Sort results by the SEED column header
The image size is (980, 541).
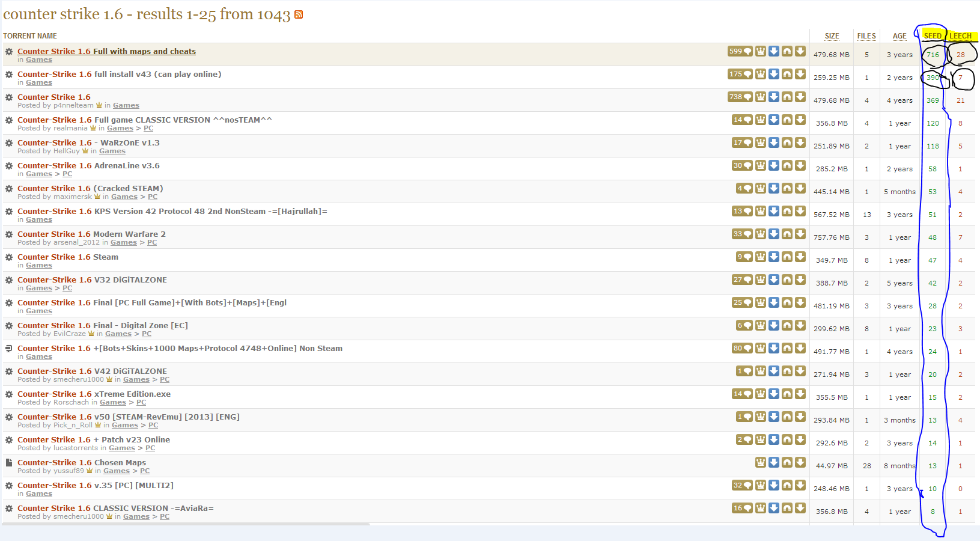coord(933,36)
